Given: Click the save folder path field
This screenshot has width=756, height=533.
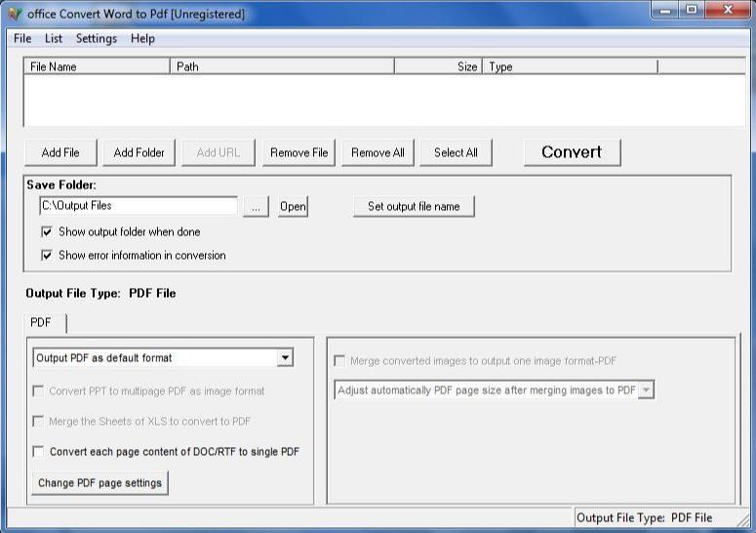Looking at the screenshot, I should click(x=139, y=206).
